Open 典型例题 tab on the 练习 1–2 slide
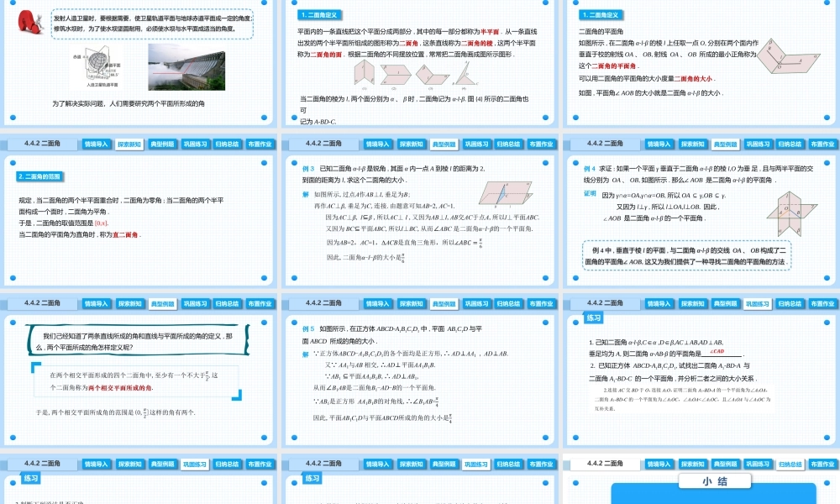Screen dimensions: 840x504 coord(725,304)
